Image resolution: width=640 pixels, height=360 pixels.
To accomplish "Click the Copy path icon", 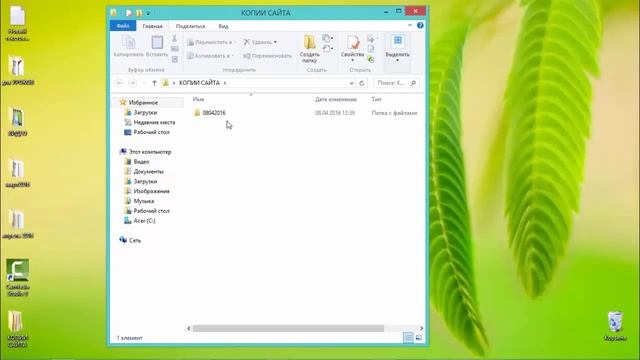I will [175, 49].
